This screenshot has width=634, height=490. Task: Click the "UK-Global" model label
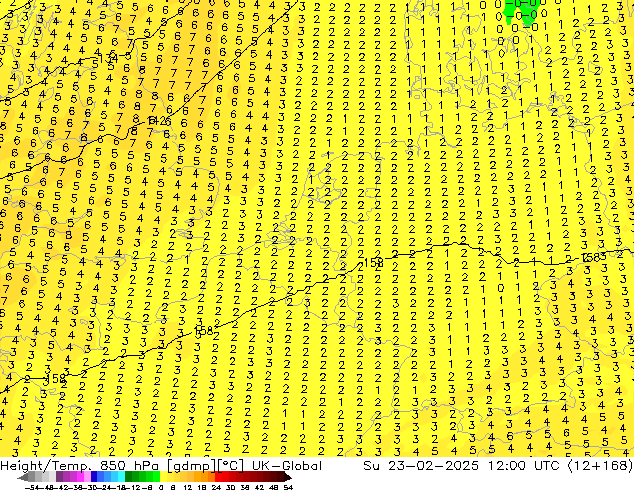click(x=287, y=466)
